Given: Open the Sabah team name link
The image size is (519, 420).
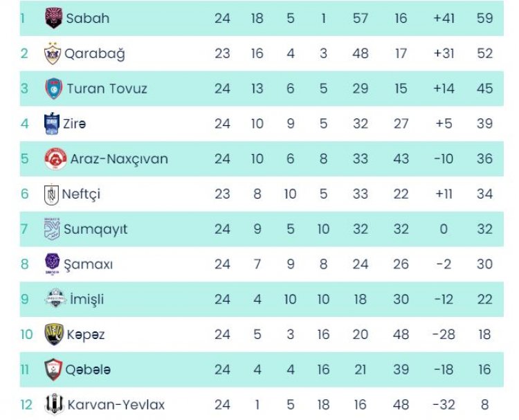Looking at the screenshot, I should pyautogui.click(x=88, y=18).
